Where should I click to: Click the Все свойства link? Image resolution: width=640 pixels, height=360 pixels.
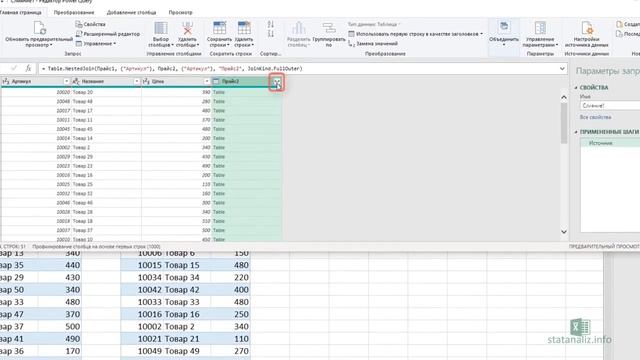[596, 117]
